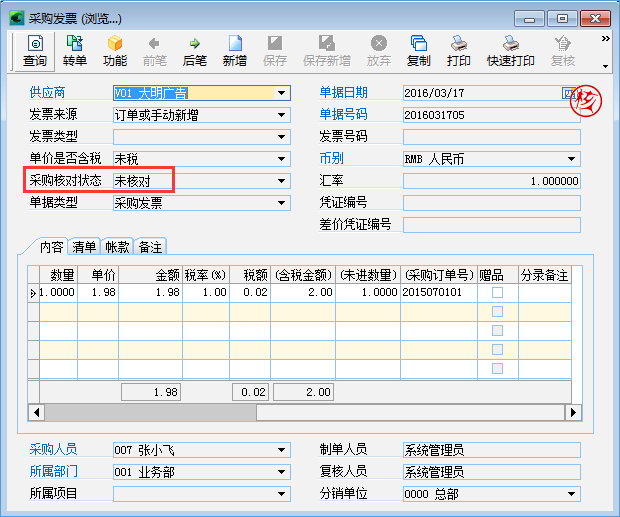Viewport: 620px width, 517px height.
Task: Click the 打印 (Print) toolbar icon
Action: coord(459,51)
